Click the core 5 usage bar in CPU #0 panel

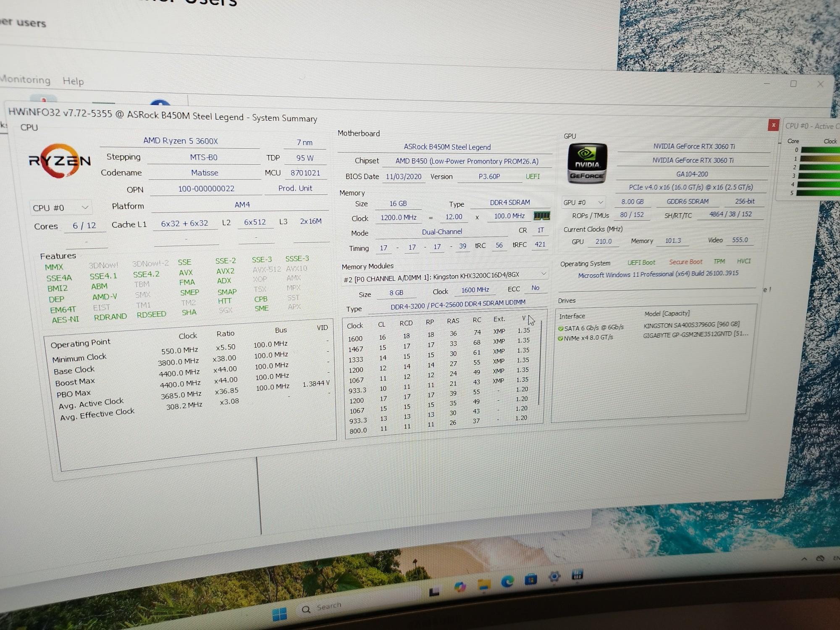click(x=819, y=193)
